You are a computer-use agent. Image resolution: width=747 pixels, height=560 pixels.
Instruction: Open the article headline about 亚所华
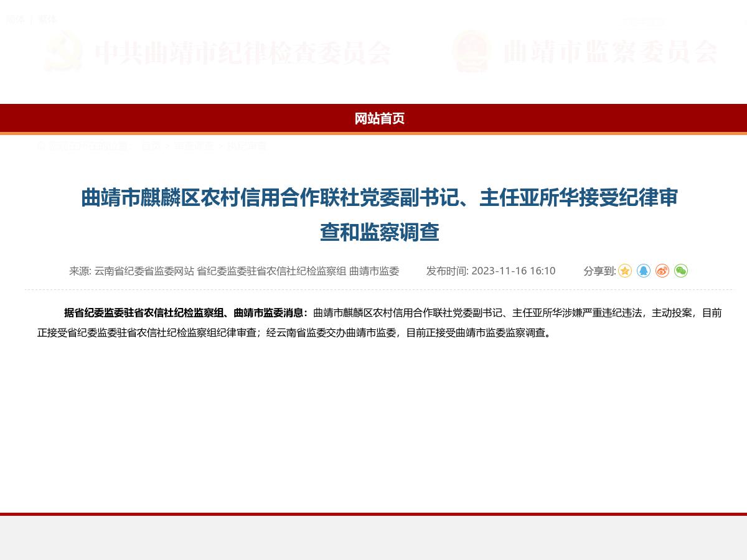tap(379, 215)
